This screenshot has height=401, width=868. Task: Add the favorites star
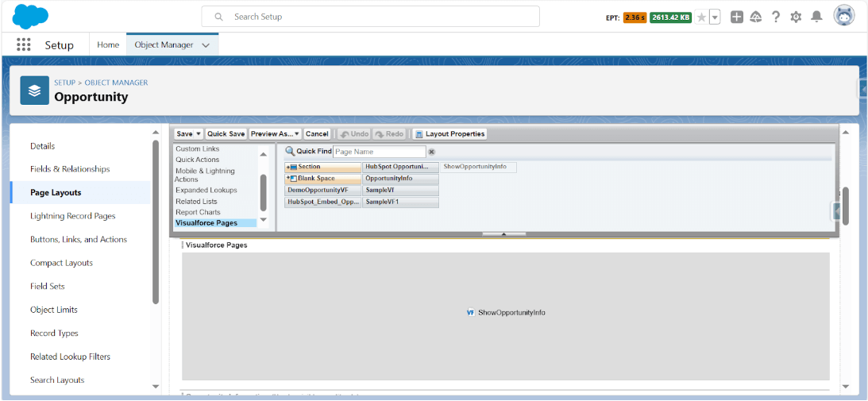(x=701, y=17)
